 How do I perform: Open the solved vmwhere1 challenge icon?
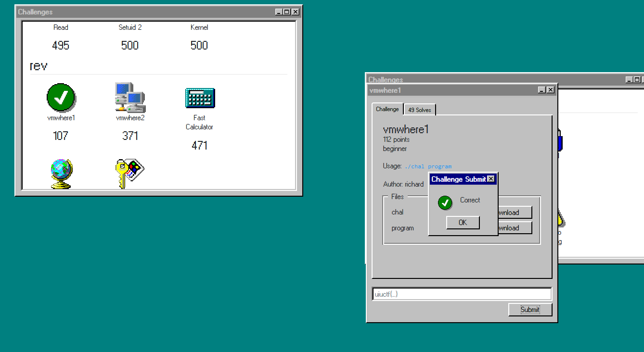61,97
